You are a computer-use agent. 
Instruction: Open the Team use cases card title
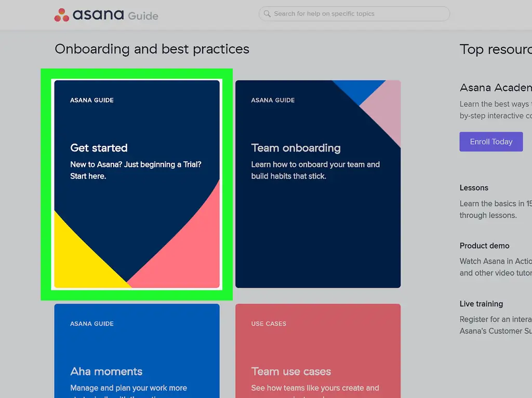291,372
